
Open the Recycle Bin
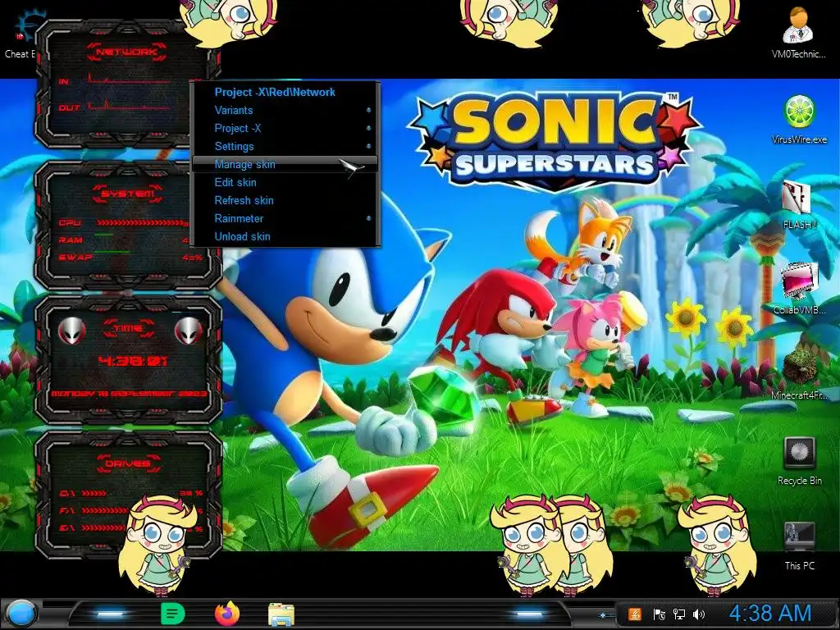click(799, 461)
